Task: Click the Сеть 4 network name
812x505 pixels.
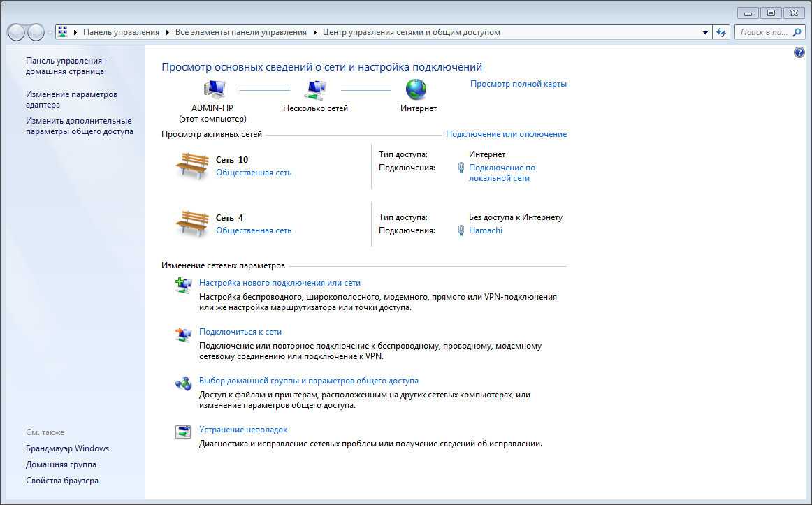Action: click(229, 218)
